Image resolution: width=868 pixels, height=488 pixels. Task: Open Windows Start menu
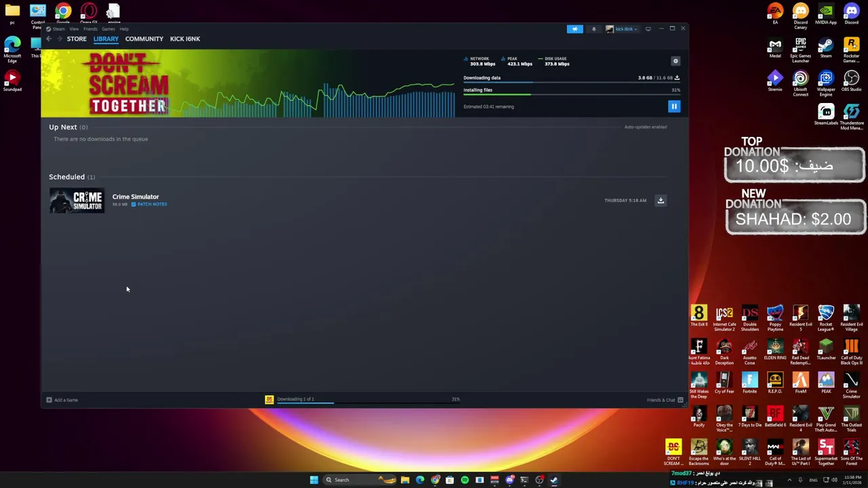coord(314,480)
